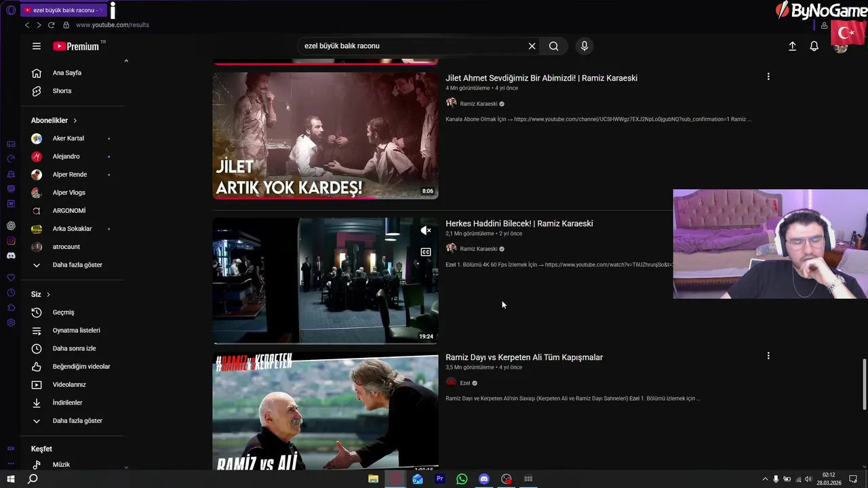The width and height of the screenshot is (868, 488).
Task: Open title 'Herkes Haddini Bilecek! | Ramiz Karaeski'
Action: click(519, 224)
